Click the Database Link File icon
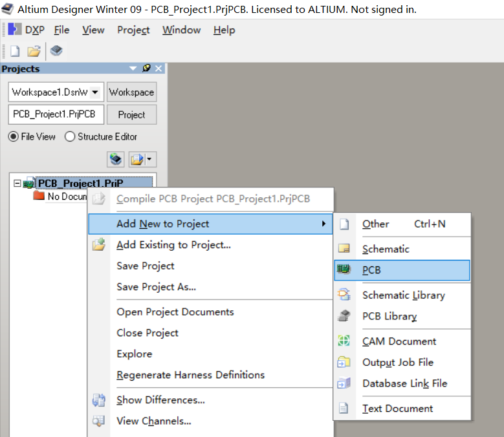The image size is (504, 437). coord(344,383)
